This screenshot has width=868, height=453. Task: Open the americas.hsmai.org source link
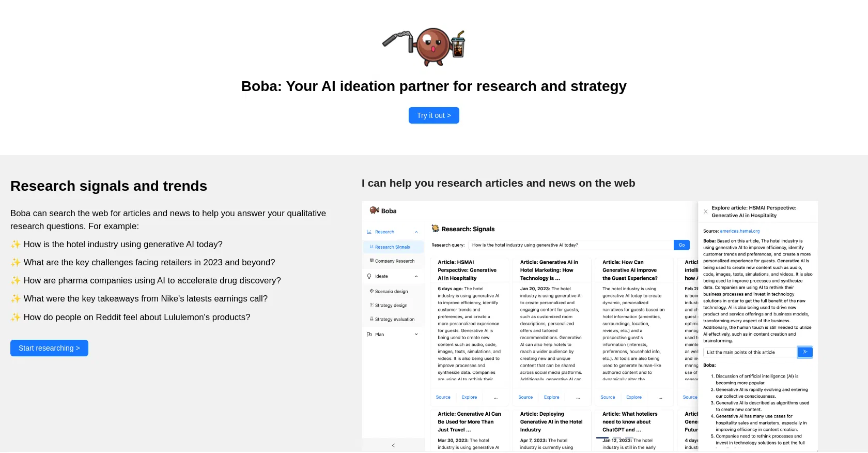coord(739,231)
